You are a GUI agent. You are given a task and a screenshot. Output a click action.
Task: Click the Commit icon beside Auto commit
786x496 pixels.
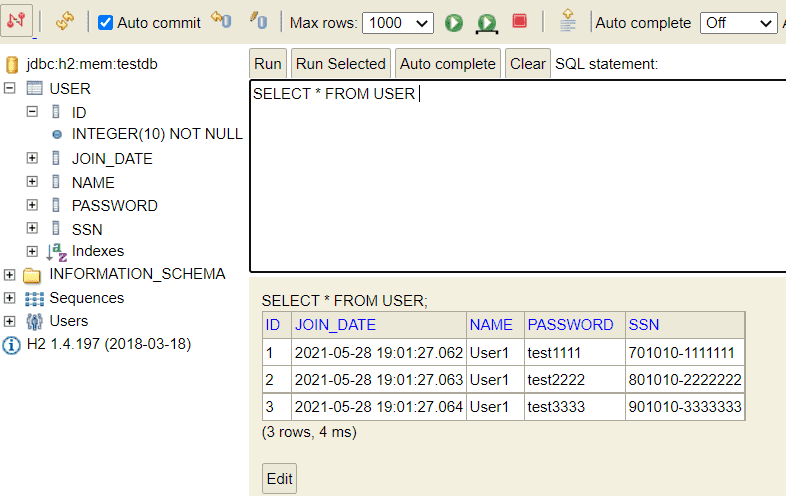(221, 20)
